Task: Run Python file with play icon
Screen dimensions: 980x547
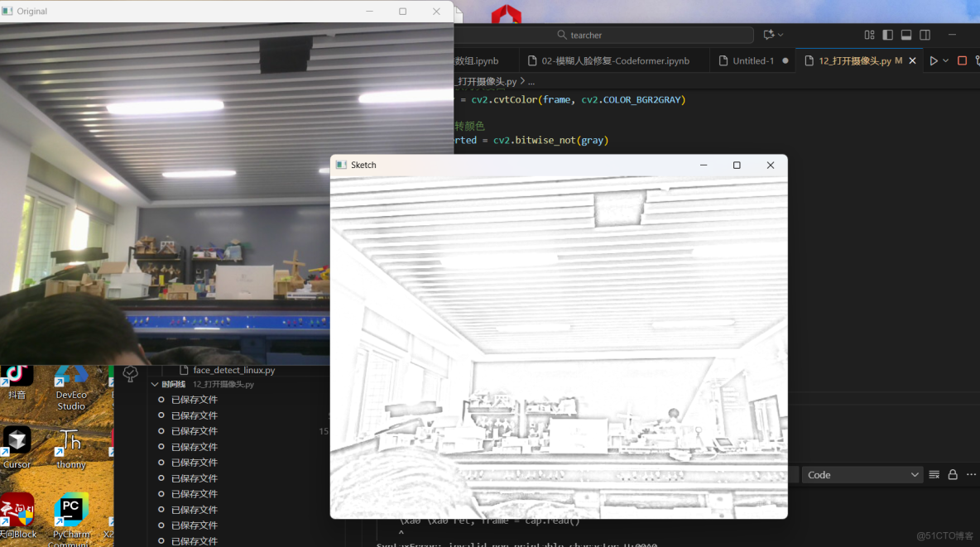Action: [933, 60]
